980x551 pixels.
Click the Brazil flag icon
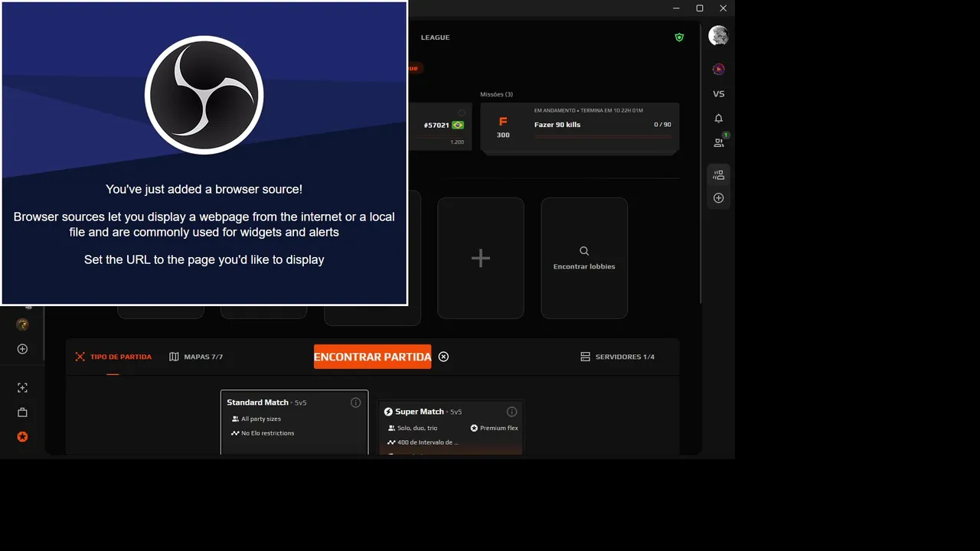pos(458,125)
